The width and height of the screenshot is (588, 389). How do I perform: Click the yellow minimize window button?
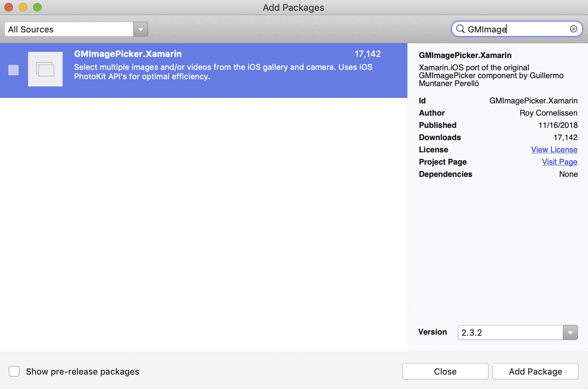pos(23,7)
